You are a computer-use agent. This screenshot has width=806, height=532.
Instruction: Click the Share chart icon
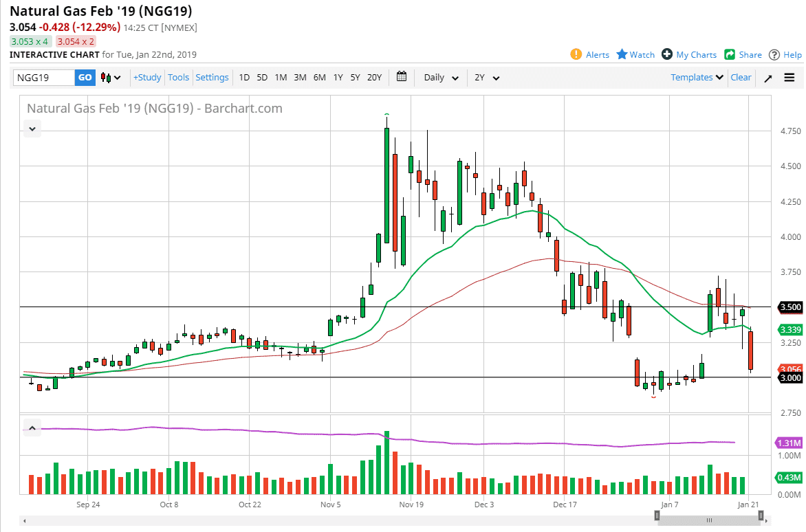[730, 54]
